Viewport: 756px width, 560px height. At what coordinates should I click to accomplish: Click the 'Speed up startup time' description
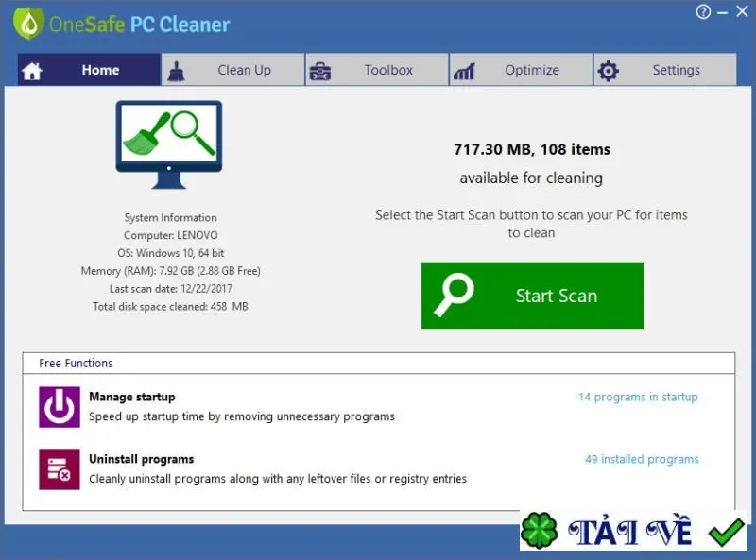[242, 416]
